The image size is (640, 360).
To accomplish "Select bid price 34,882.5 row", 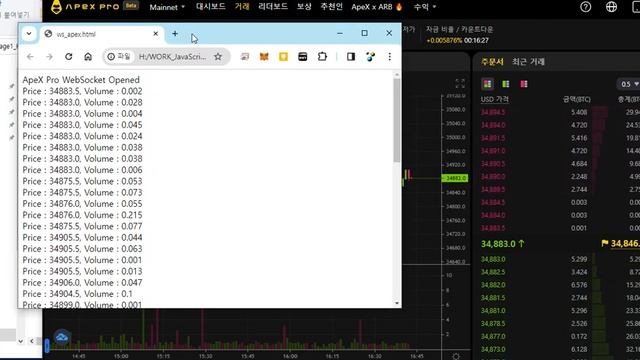I will point(560,272).
